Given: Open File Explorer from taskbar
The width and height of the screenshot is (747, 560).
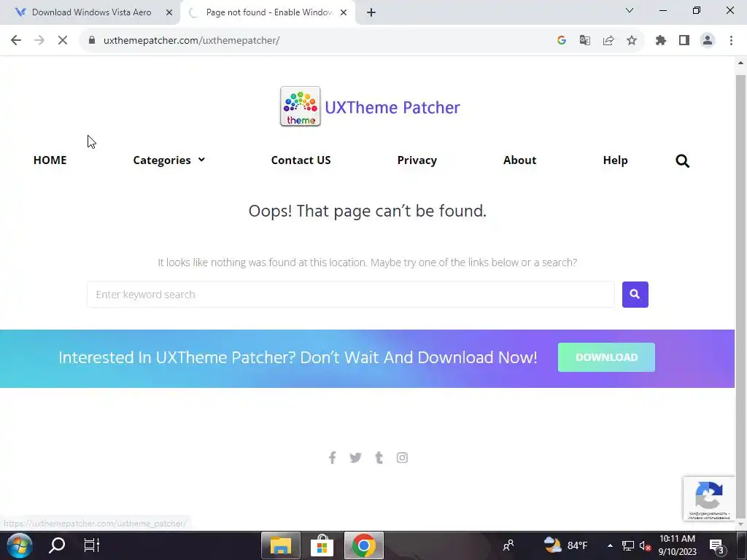Looking at the screenshot, I should click(281, 545).
